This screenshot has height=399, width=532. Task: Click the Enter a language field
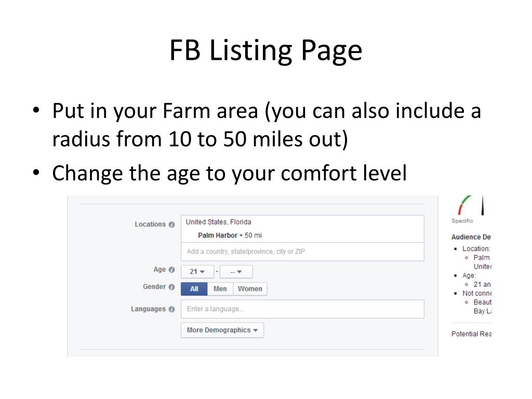pos(302,309)
